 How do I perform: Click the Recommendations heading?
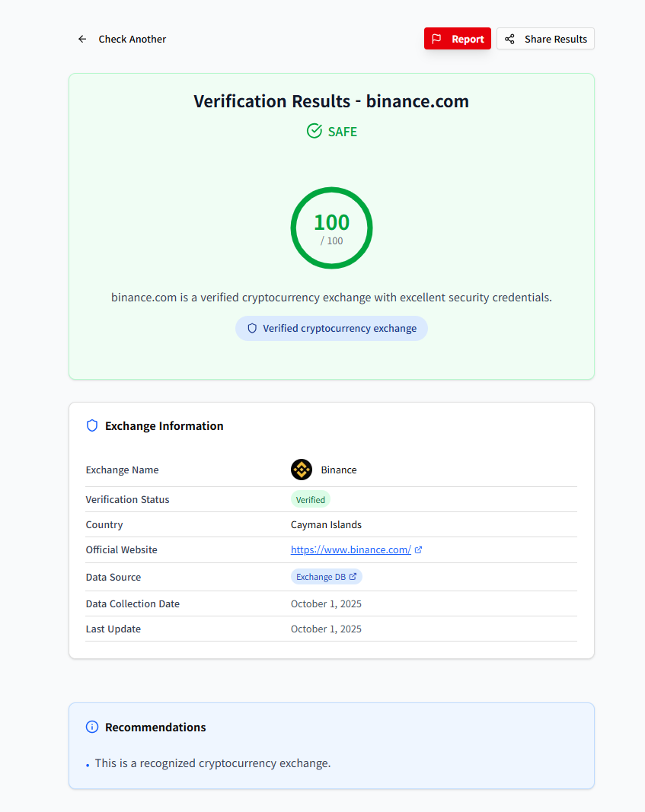pos(155,727)
